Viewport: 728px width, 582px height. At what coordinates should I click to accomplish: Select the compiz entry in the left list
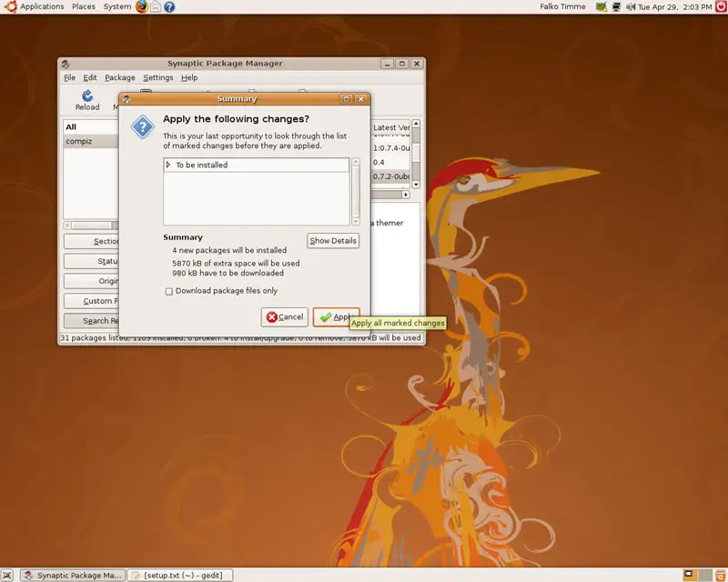click(91, 141)
